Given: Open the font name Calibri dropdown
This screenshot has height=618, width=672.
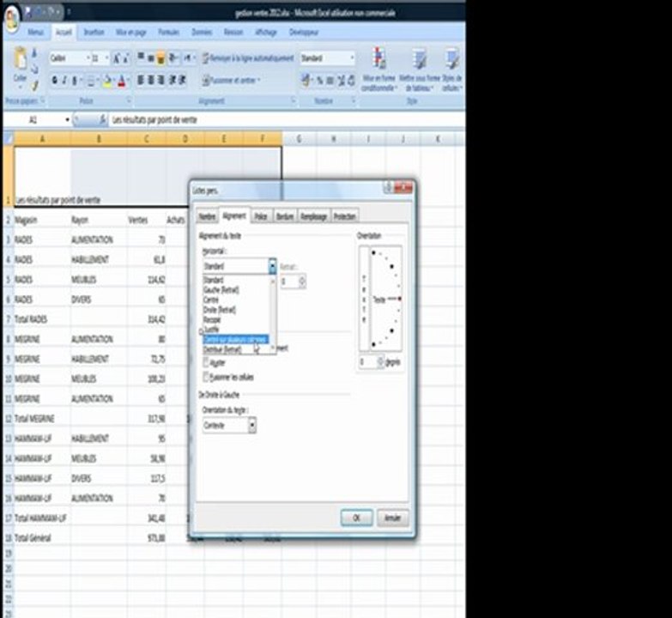Looking at the screenshot, I should pos(88,58).
